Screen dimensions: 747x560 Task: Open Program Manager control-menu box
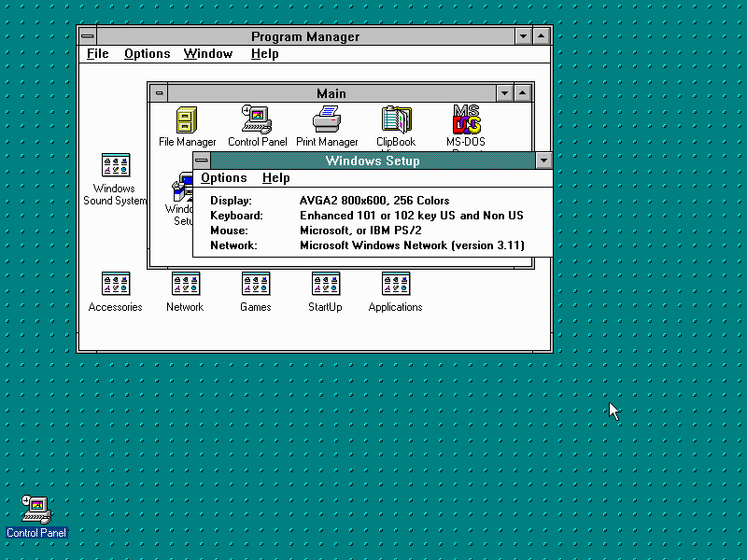pyautogui.click(x=88, y=36)
